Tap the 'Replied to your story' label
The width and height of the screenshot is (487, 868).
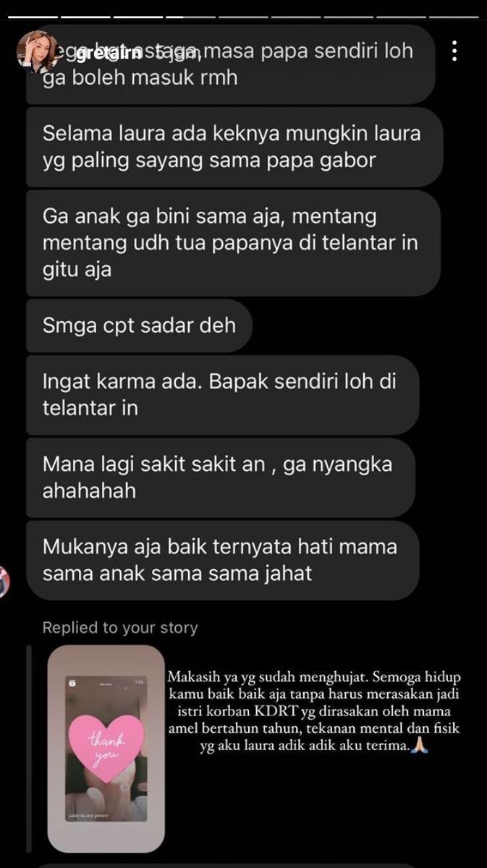tap(120, 628)
